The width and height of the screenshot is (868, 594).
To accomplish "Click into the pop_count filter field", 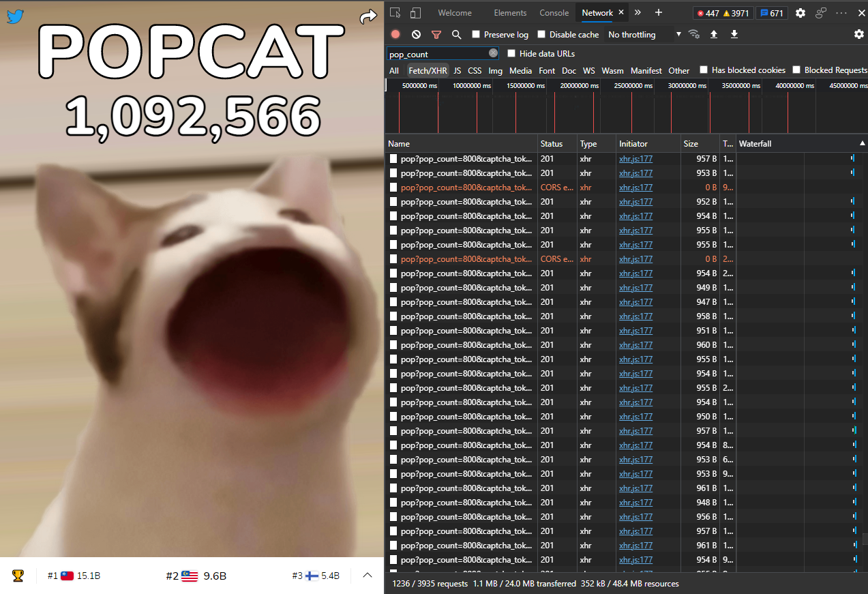I will click(x=438, y=53).
